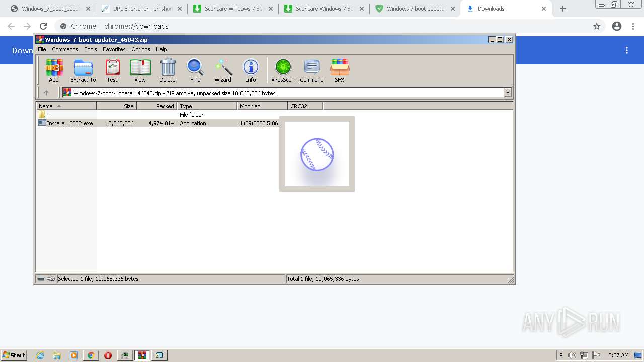
Task: Click the Add toolbar icon in WinRAR
Action: pos(54,70)
